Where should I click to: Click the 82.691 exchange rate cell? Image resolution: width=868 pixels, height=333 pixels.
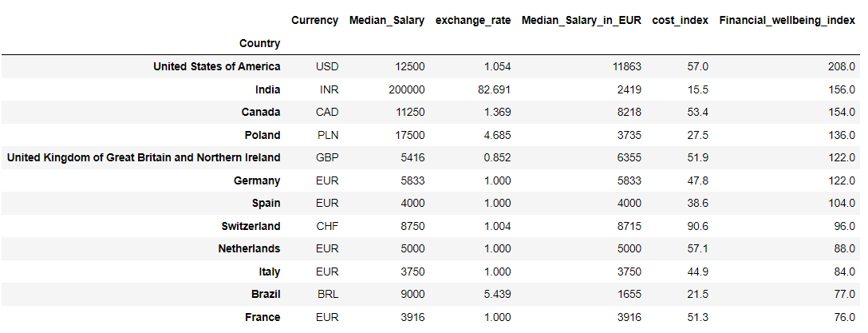pyautogui.click(x=491, y=89)
